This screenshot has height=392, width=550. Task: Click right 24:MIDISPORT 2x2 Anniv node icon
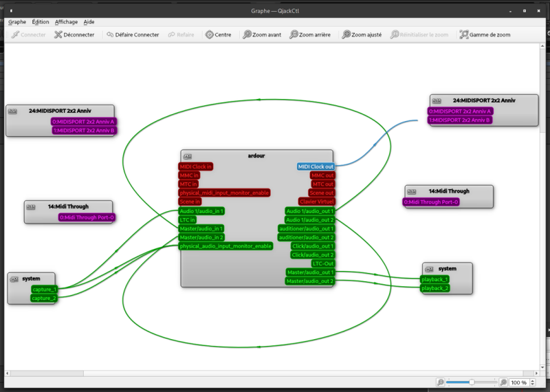tap(437, 100)
